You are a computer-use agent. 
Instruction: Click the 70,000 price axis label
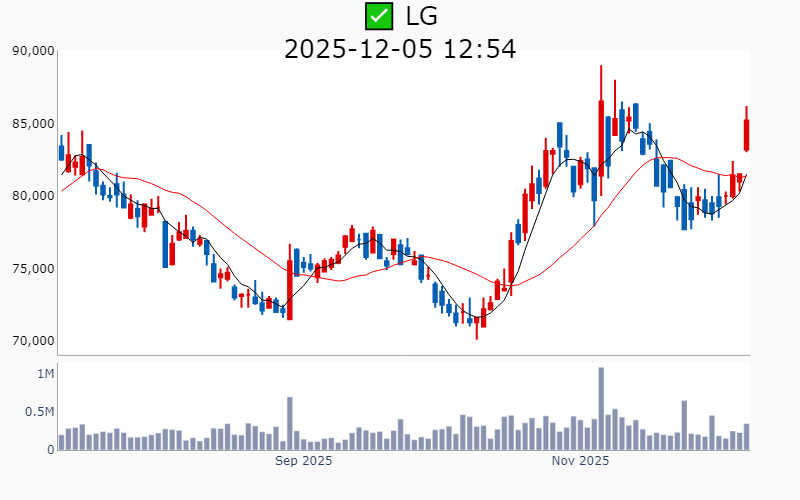coord(34,341)
